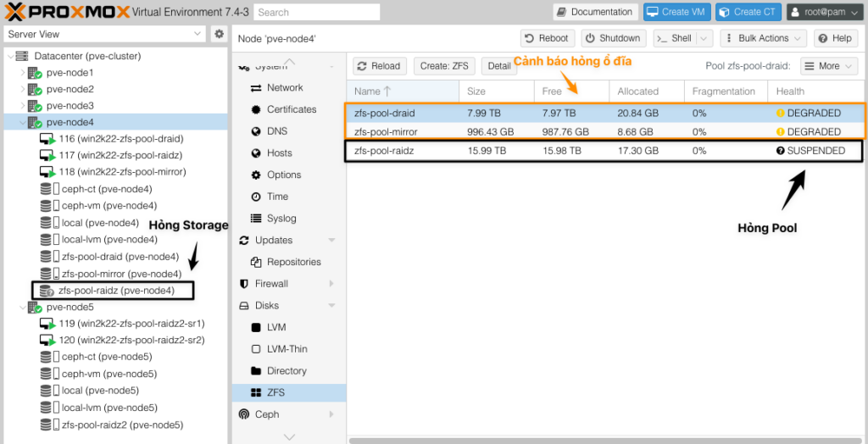
Task: Click the down chevron below the side menu
Action: click(x=289, y=437)
